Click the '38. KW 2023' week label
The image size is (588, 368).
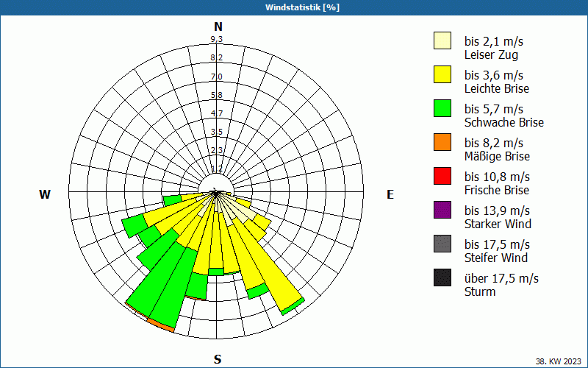[x=559, y=361]
